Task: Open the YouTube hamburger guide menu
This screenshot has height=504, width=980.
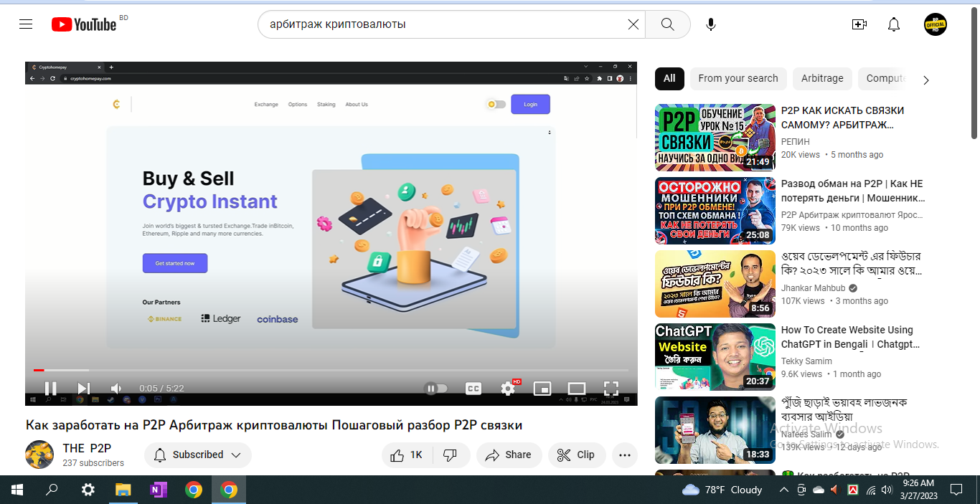Action: coord(26,24)
